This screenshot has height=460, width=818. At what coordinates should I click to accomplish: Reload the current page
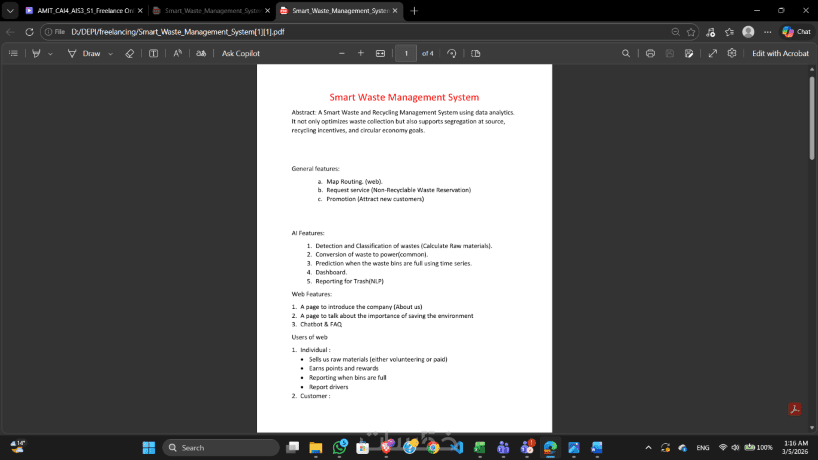tap(29, 32)
